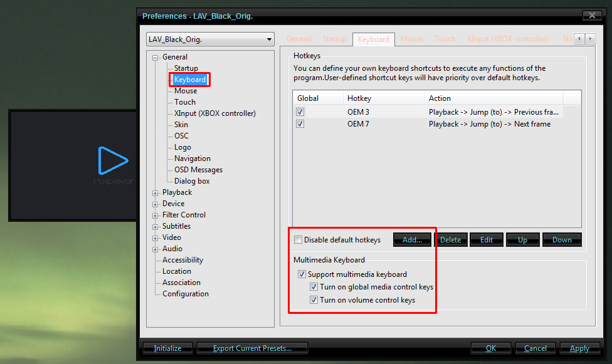Select the Keyboard tab
The image size is (612, 364).
pyautogui.click(x=374, y=39)
